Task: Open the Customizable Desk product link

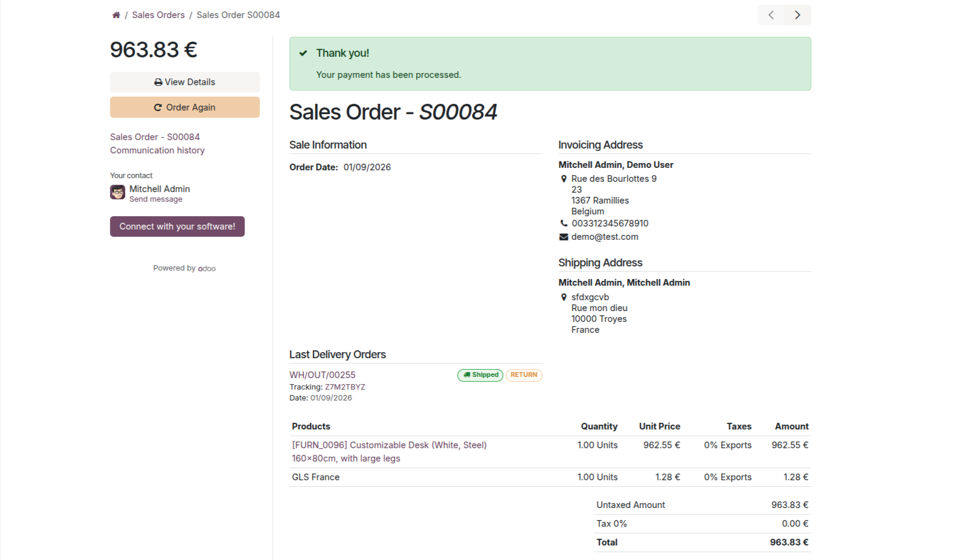Action: tap(389, 445)
